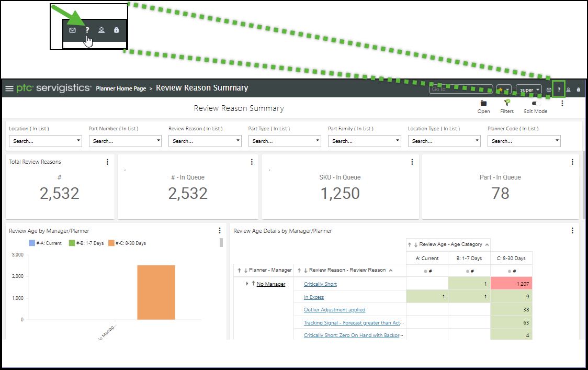Open Tracking Signal - Forecast greater link

[x=354, y=323]
